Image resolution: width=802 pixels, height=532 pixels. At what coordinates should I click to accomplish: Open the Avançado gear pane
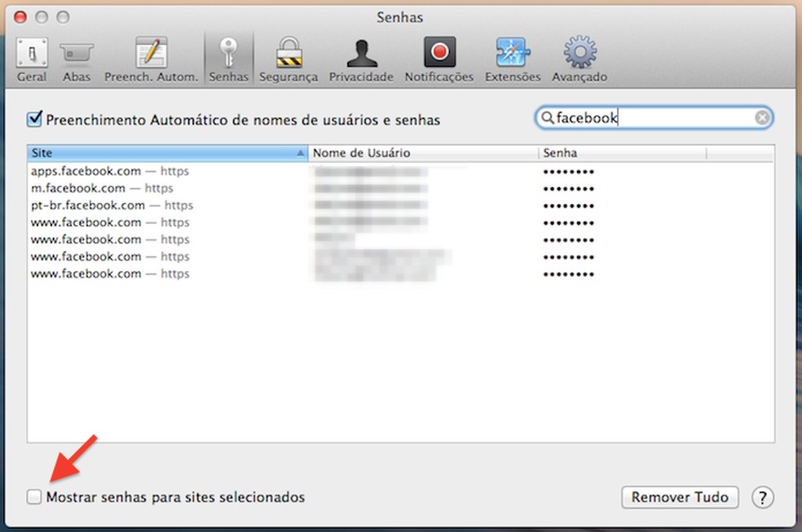[x=579, y=59]
